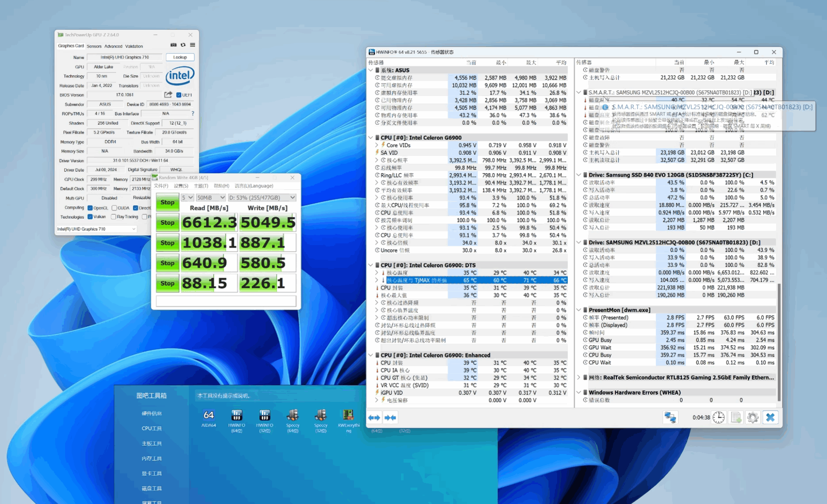Switch to the Validation tab in GPU-Z
This screenshot has height=504, width=827.
pos(134,46)
